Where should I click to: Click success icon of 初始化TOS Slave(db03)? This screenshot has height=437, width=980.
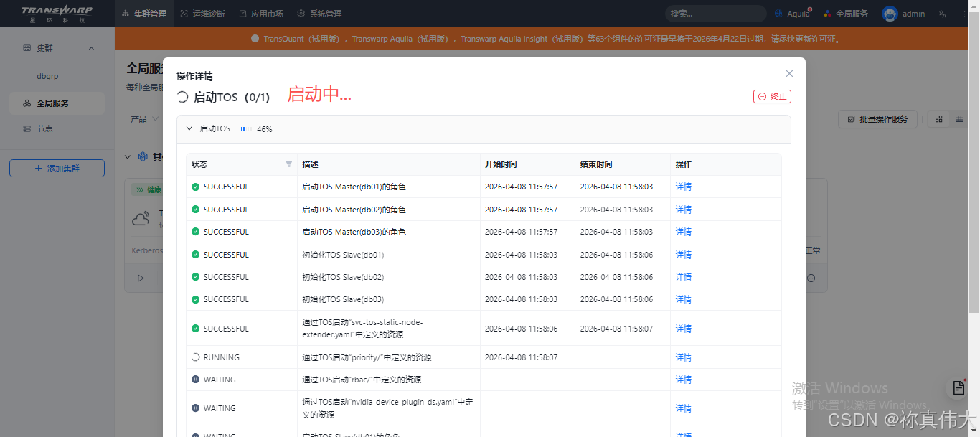tap(195, 299)
